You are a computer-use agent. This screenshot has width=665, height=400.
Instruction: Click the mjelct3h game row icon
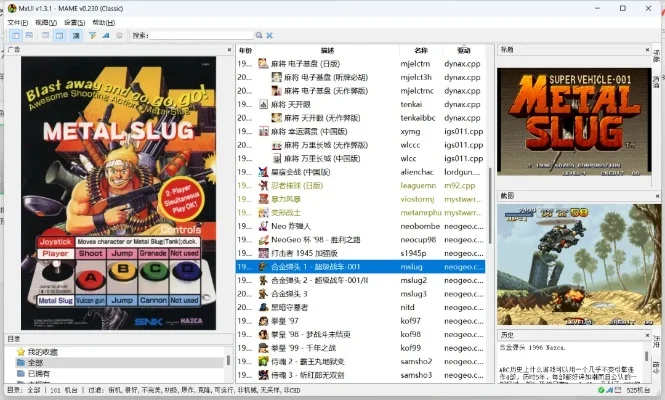pyautogui.click(x=277, y=77)
